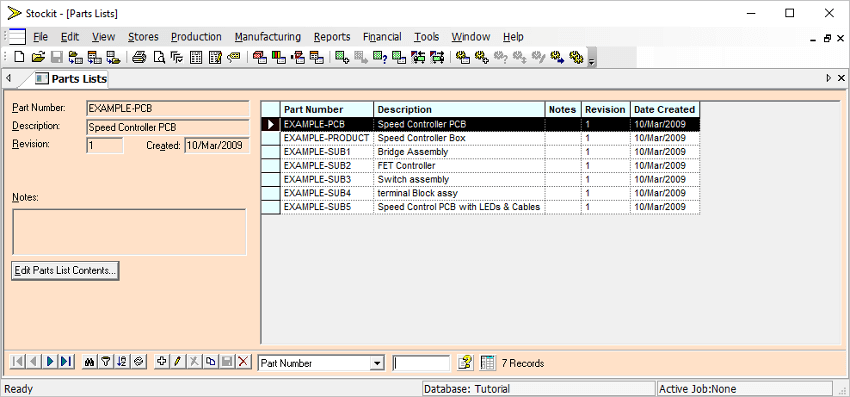Restore the inner document window

pyautogui.click(x=827, y=39)
